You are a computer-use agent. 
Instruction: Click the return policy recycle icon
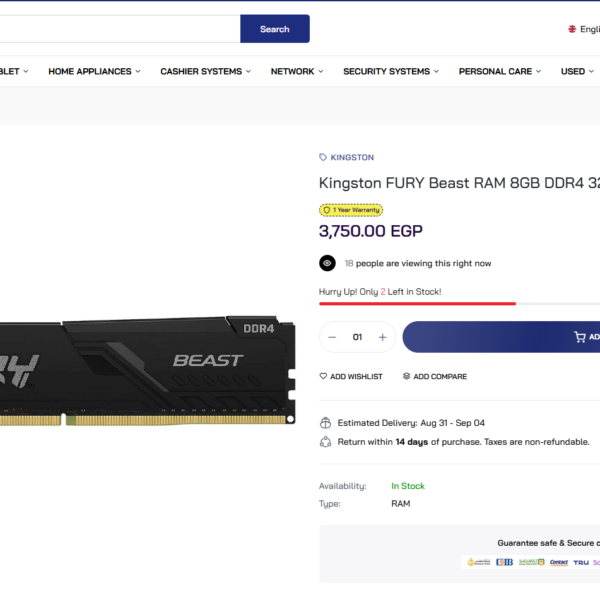coord(325,442)
